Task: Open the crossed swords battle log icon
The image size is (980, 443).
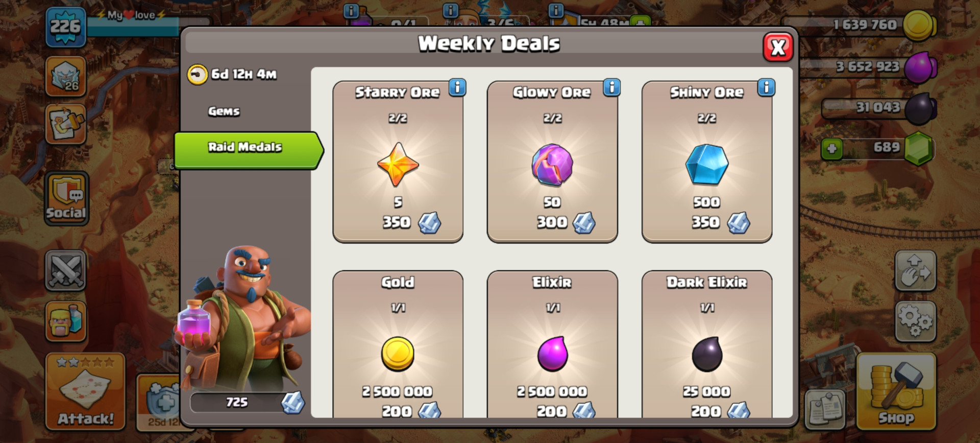Action: tap(66, 270)
